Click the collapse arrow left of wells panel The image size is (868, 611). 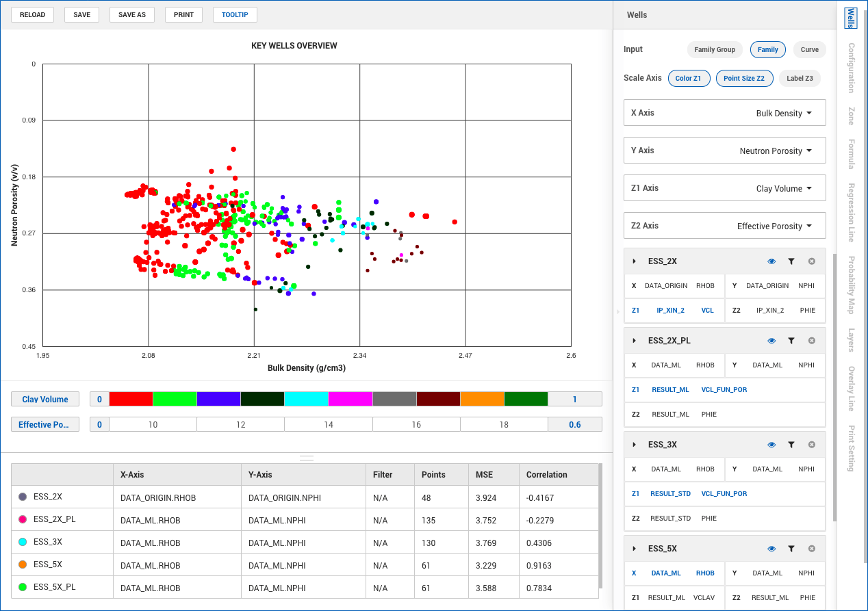pos(617,311)
